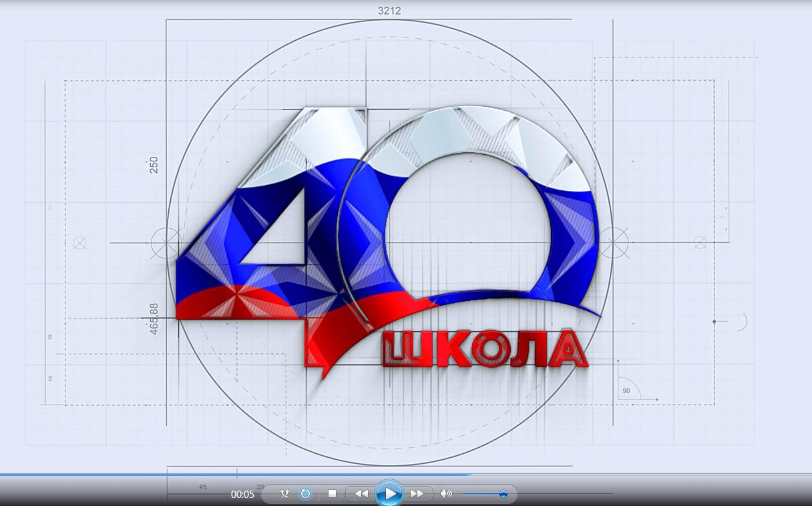The width and height of the screenshot is (812, 506).
Task: Toggle the repeat button
Action: [305, 494]
